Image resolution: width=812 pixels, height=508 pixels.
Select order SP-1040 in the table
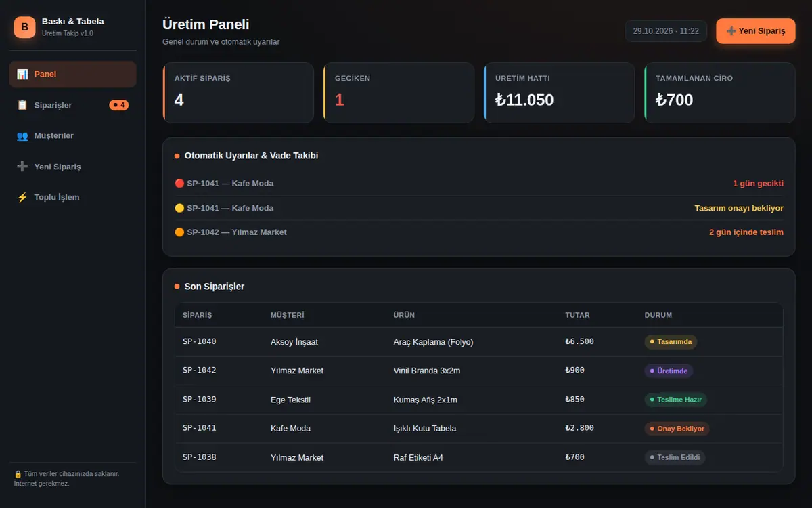tap(478, 342)
